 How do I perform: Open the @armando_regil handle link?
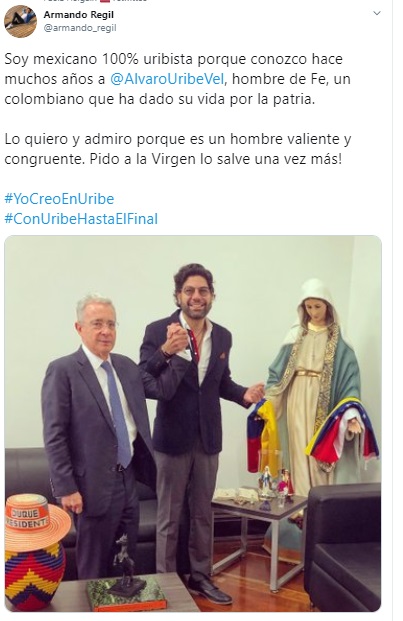pos(80,28)
